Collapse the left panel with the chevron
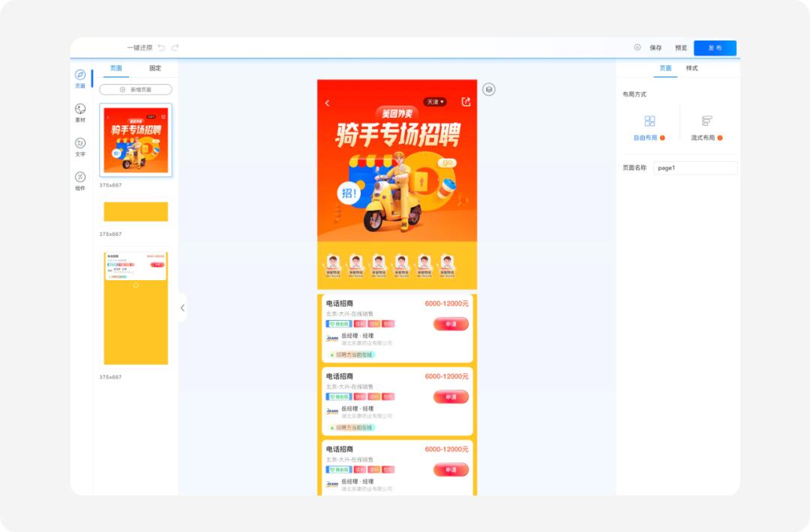The image size is (810, 532). point(182,308)
